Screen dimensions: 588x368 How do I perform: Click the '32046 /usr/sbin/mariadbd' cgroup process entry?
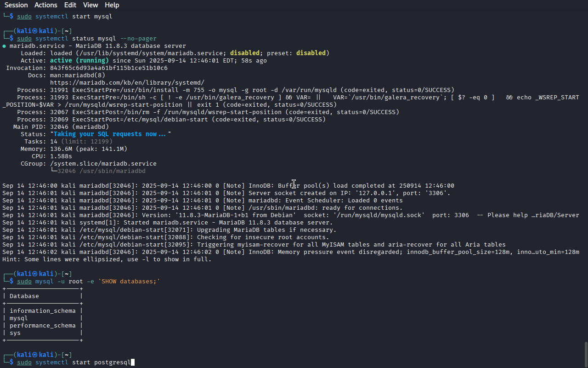click(x=102, y=171)
